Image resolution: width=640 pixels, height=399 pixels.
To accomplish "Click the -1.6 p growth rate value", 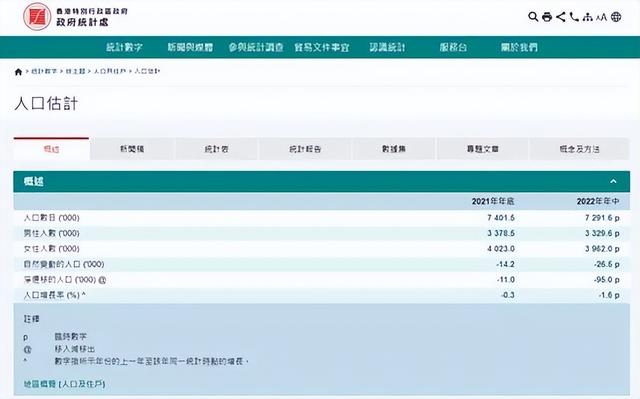I will tap(609, 295).
